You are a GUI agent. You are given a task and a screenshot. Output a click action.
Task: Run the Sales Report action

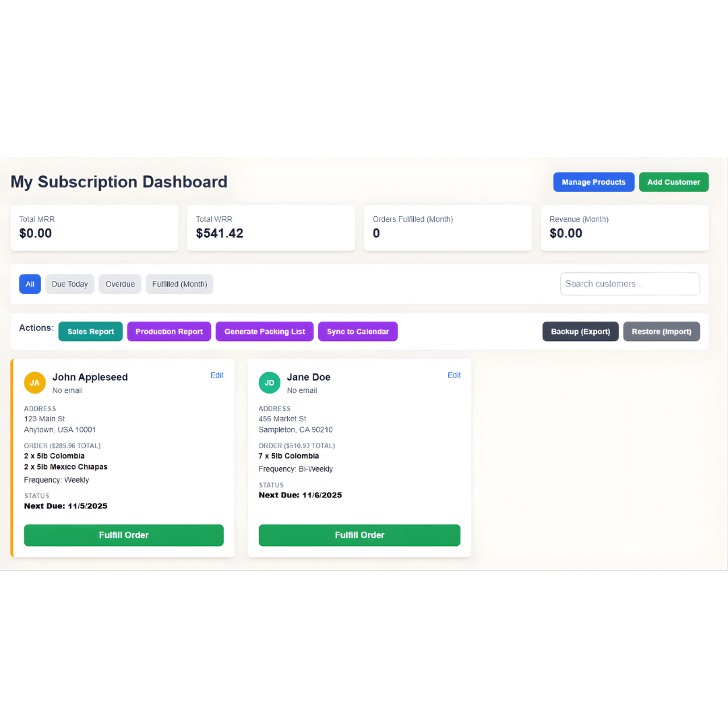point(90,331)
